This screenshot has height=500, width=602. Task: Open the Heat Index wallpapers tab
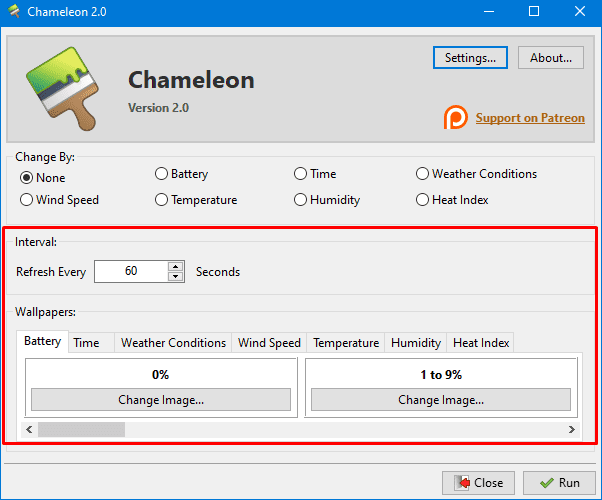point(481,343)
